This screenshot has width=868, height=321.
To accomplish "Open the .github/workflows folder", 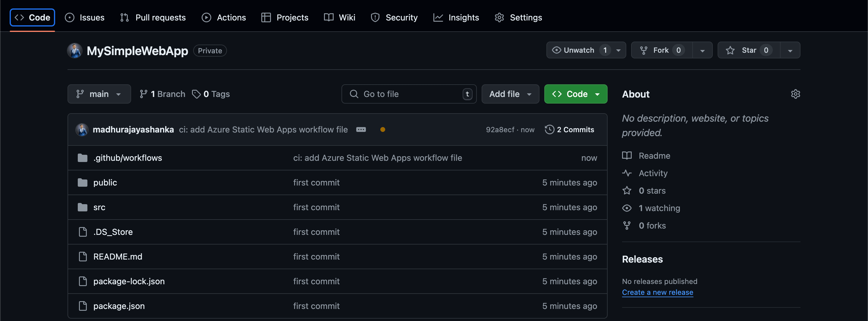I will pos(127,158).
